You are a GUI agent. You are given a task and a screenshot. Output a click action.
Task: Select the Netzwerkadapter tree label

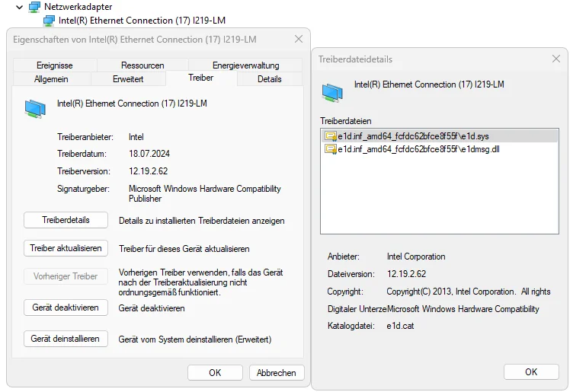(x=78, y=7)
